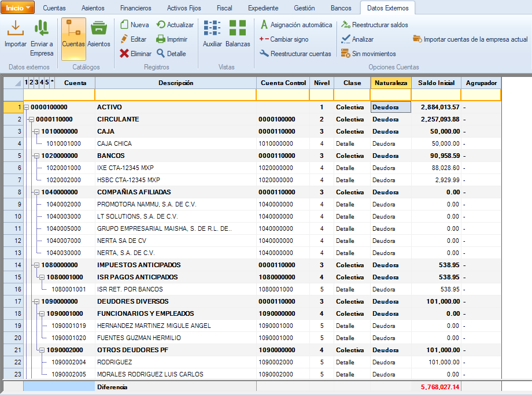
Task: Open the Asientos ribbon tab
Action: point(93,8)
